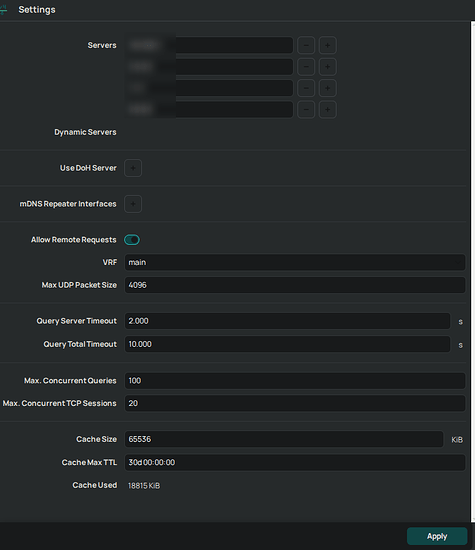475x550 pixels.
Task: Remove the second server row
Action: pos(306,67)
